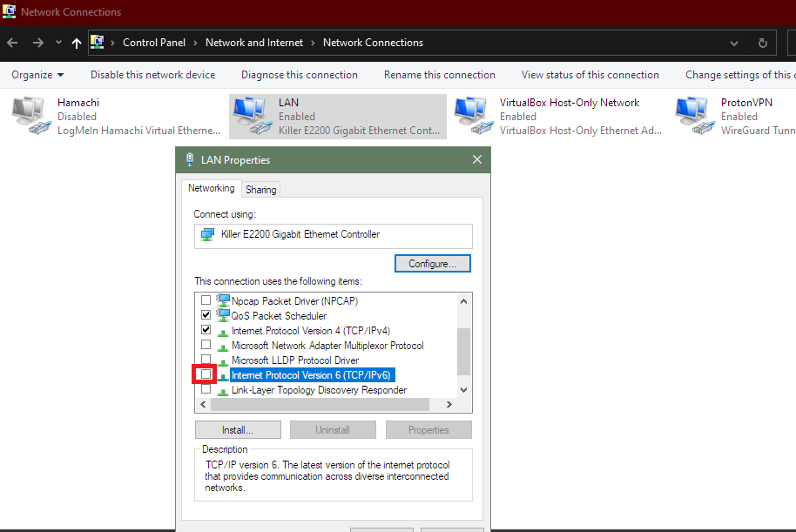This screenshot has height=532, width=796.
Task: Click the Network Connections breadcrumb
Action: click(373, 43)
